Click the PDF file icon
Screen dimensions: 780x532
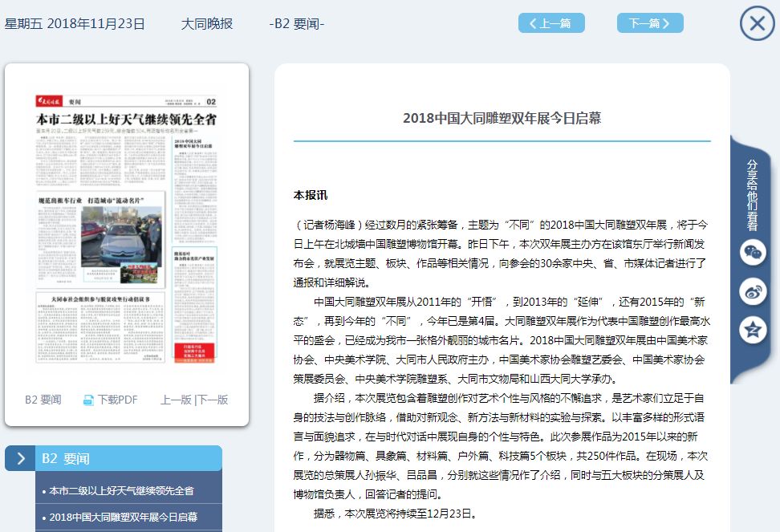click(x=88, y=400)
